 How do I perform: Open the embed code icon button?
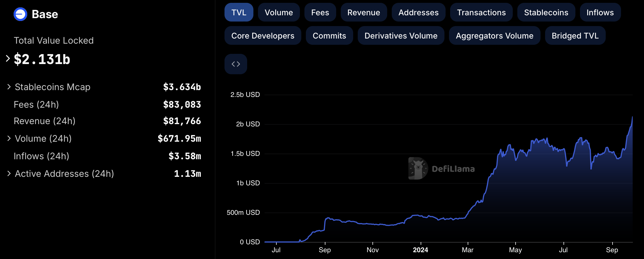click(x=236, y=64)
